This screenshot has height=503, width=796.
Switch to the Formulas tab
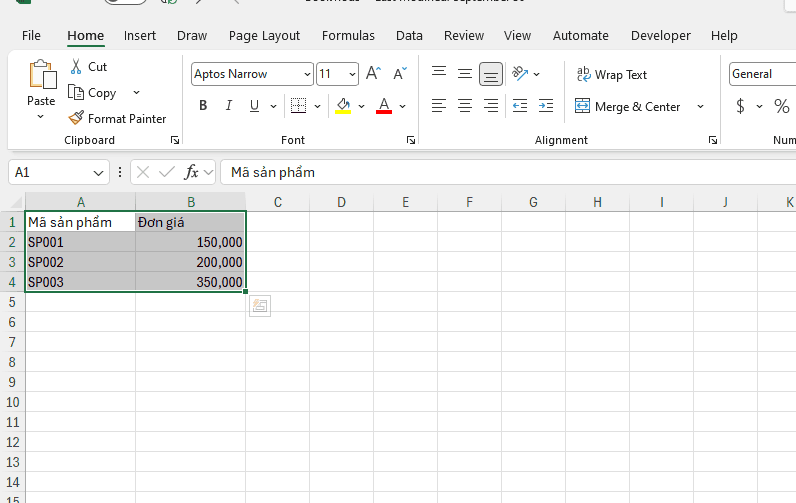coord(348,36)
